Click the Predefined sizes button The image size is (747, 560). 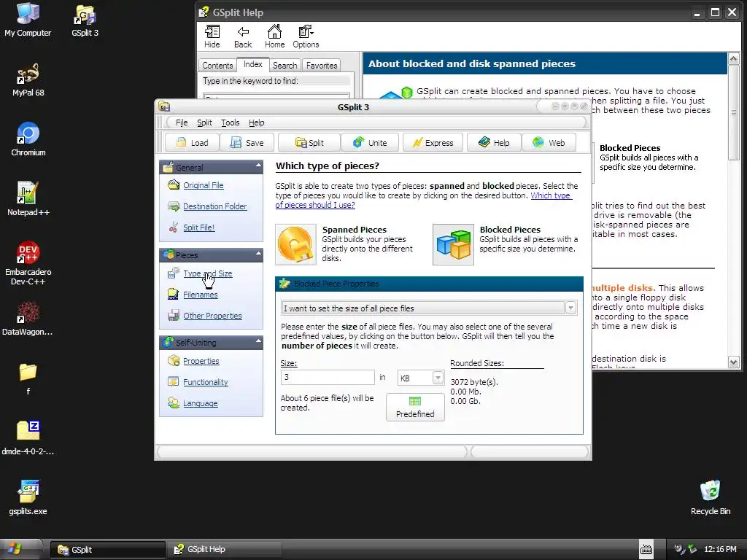click(x=415, y=407)
